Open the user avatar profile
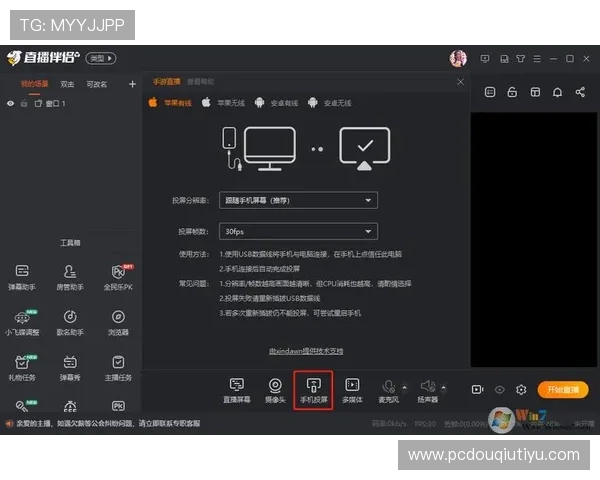This screenshot has height=480, width=600. tap(458, 59)
